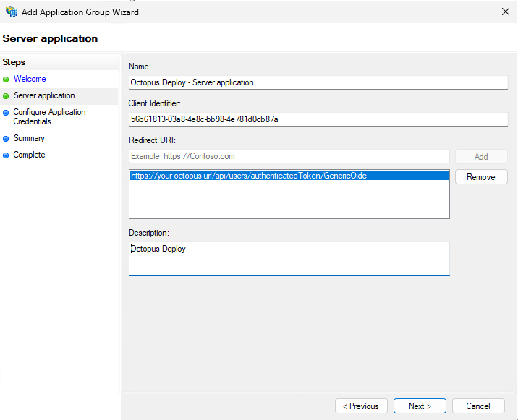
Task: Click the blue bullet beside Summary
Action: (6, 139)
